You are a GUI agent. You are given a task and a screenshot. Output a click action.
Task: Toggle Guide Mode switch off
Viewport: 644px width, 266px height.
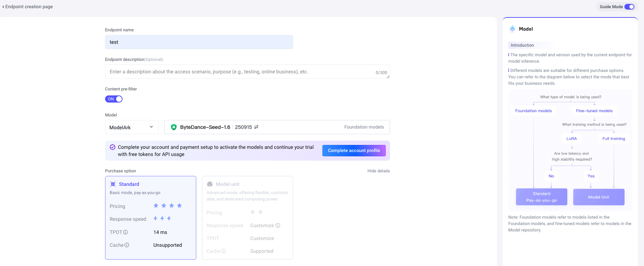[629, 7]
